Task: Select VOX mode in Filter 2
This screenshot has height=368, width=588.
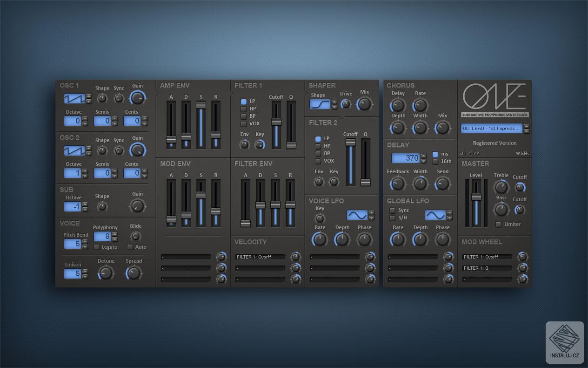Action: [x=318, y=161]
